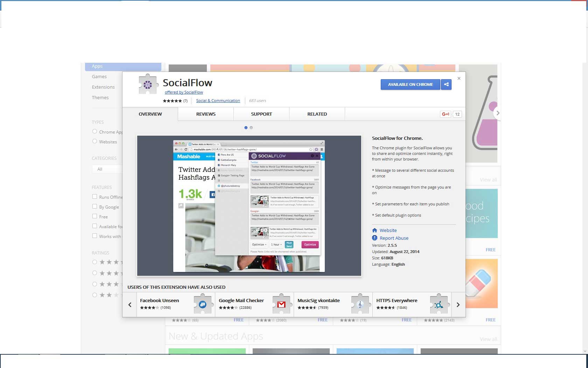Enable the By Google feature checkbox
588x368 pixels.
(x=94, y=206)
